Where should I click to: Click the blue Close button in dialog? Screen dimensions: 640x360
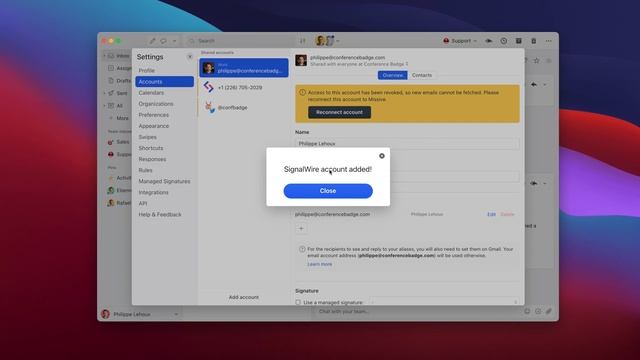pyautogui.click(x=328, y=191)
